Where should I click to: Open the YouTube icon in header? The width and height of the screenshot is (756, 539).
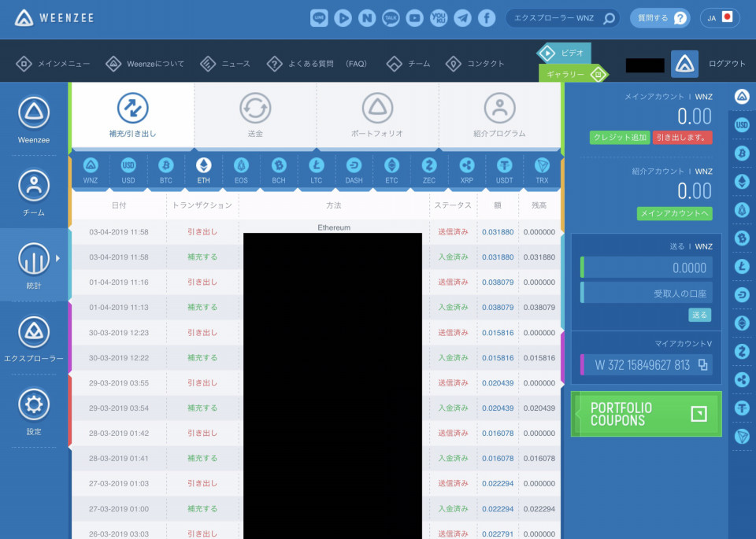[x=415, y=18]
